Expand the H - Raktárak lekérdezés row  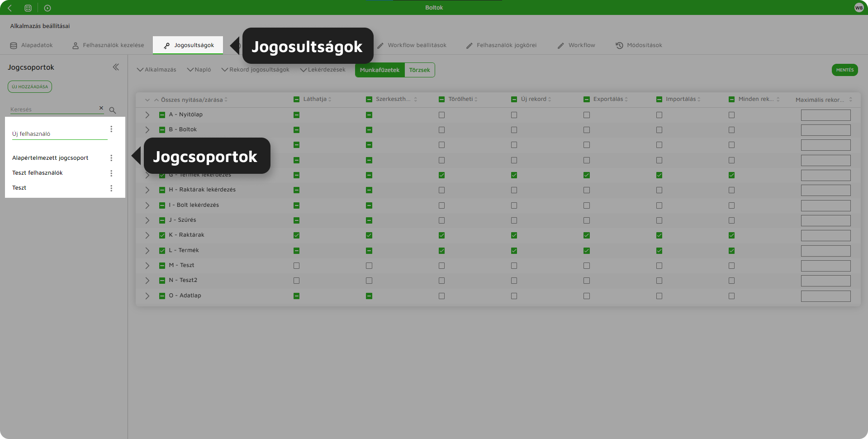pos(147,190)
